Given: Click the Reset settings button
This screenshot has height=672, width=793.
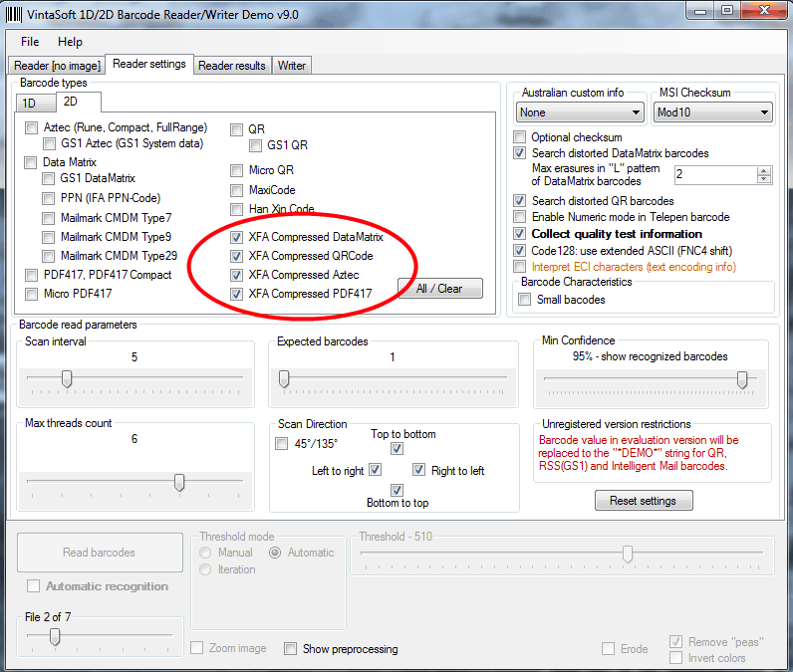Looking at the screenshot, I should (644, 500).
